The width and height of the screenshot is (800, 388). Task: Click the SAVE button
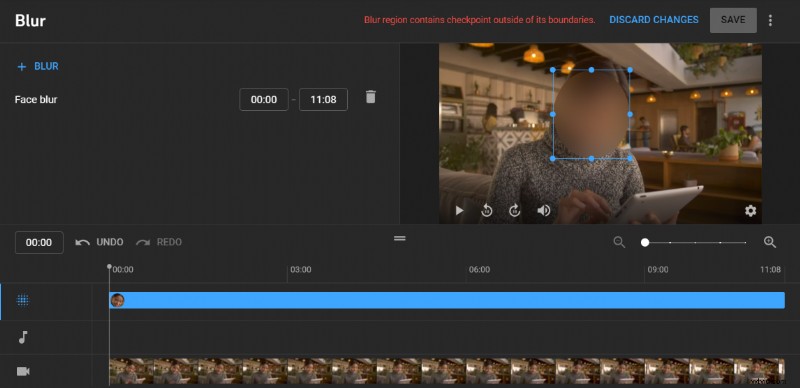[733, 20]
